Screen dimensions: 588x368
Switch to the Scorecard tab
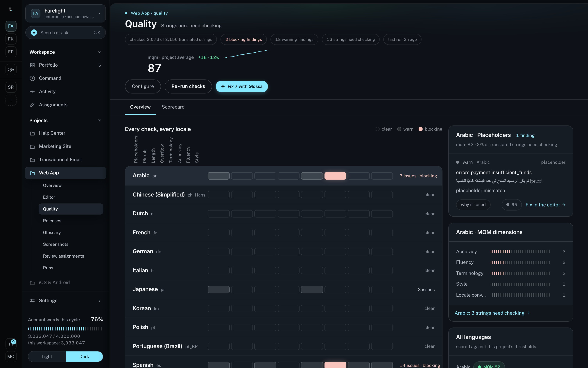coord(173,107)
